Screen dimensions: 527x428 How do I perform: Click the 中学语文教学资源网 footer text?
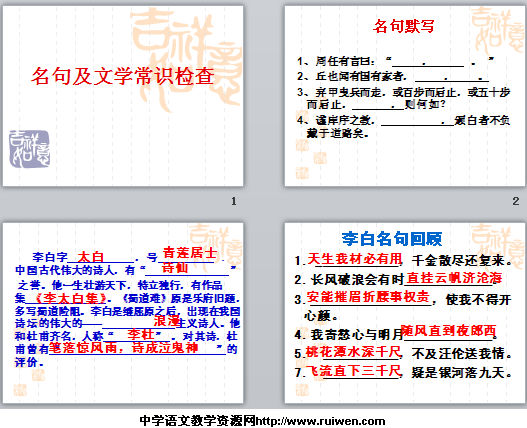tap(198, 421)
